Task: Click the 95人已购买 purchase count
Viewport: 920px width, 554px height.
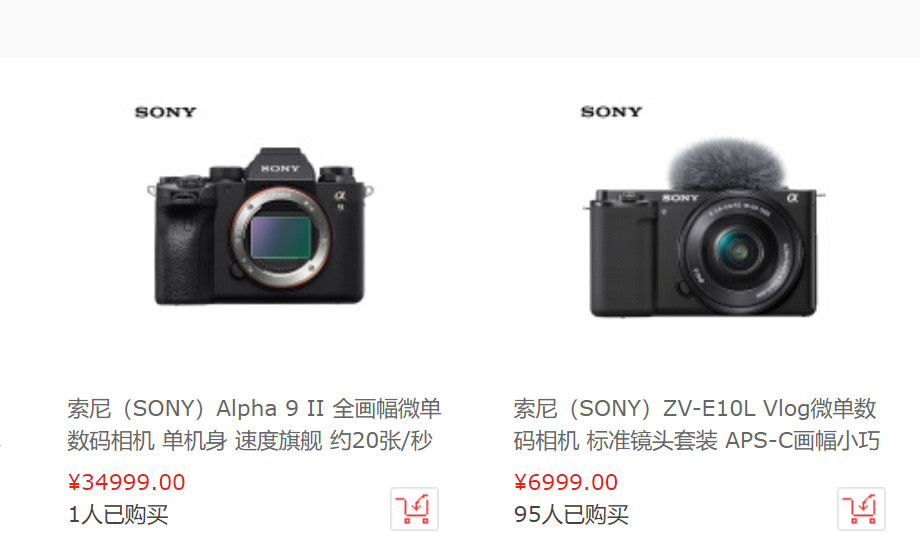Action: point(571,515)
